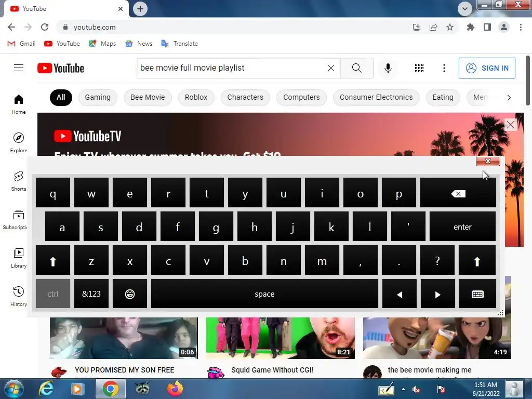Screen dimensions: 532x399
Task: Show more filter chips arrow
Action: pyautogui.click(x=509, y=98)
